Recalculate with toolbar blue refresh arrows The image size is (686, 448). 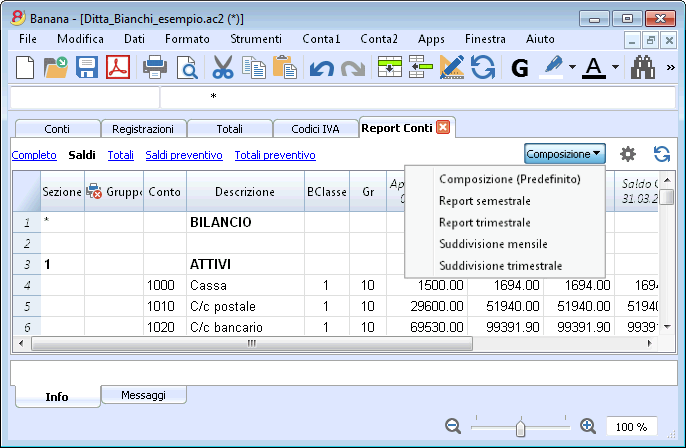483,68
